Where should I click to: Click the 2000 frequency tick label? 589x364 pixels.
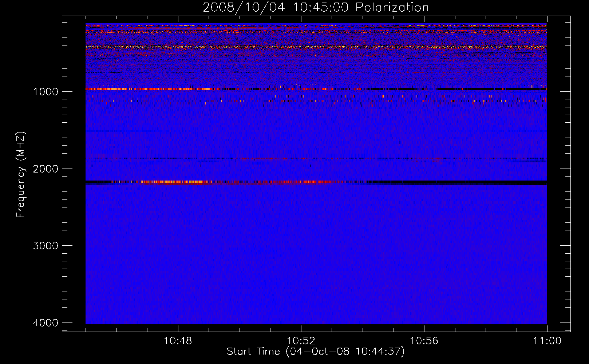click(x=46, y=169)
